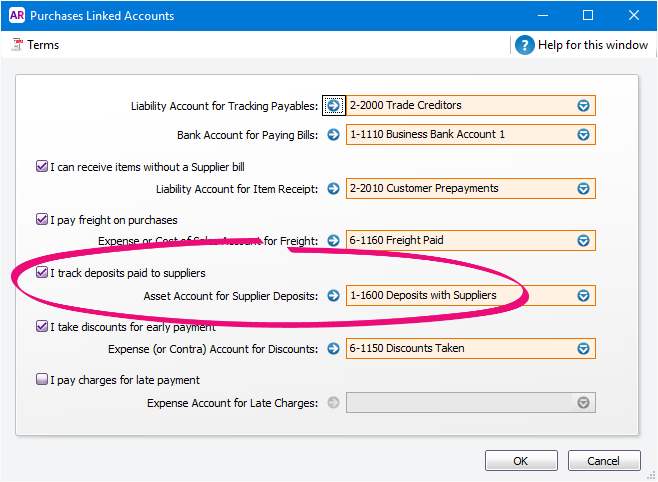
Task: Click the 2-2010 Customer Prepayments field
Action: [458, 188]
